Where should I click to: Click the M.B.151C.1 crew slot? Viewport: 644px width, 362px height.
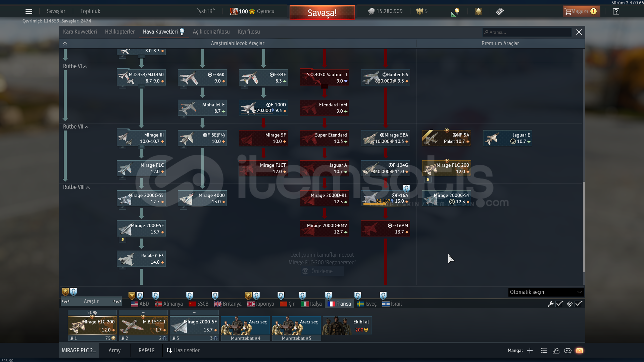[143, 326]
